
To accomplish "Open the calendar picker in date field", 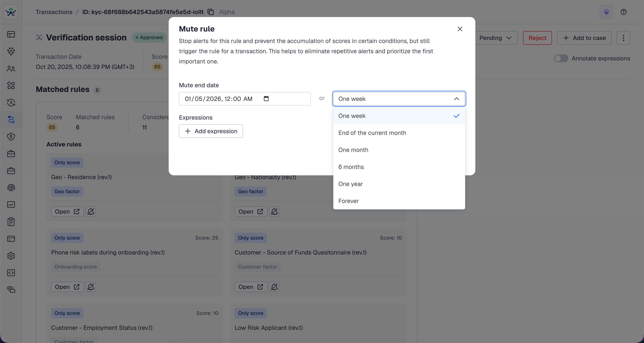I will click(x=266, y=99).
